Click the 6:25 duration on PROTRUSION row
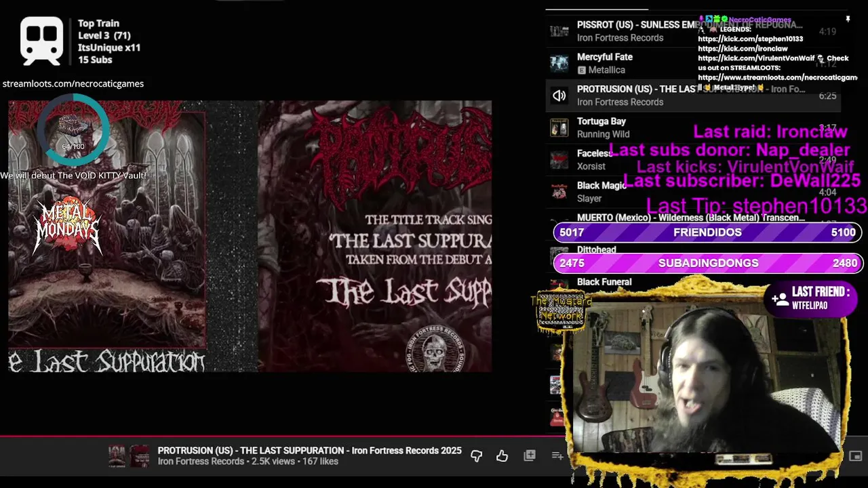The height and width of the screenshot is (488, 868). click(827, 96)
